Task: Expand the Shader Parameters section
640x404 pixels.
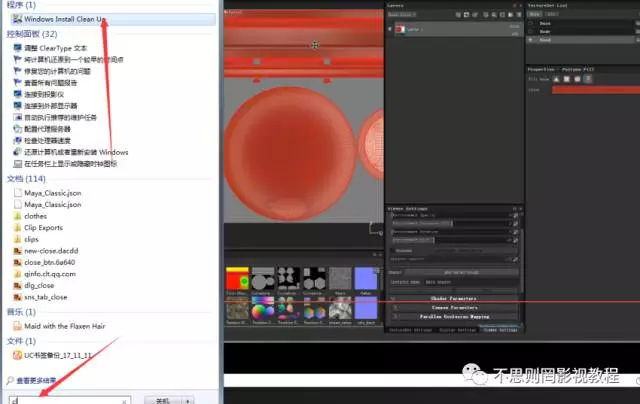Action: click(x=454, y=298)
